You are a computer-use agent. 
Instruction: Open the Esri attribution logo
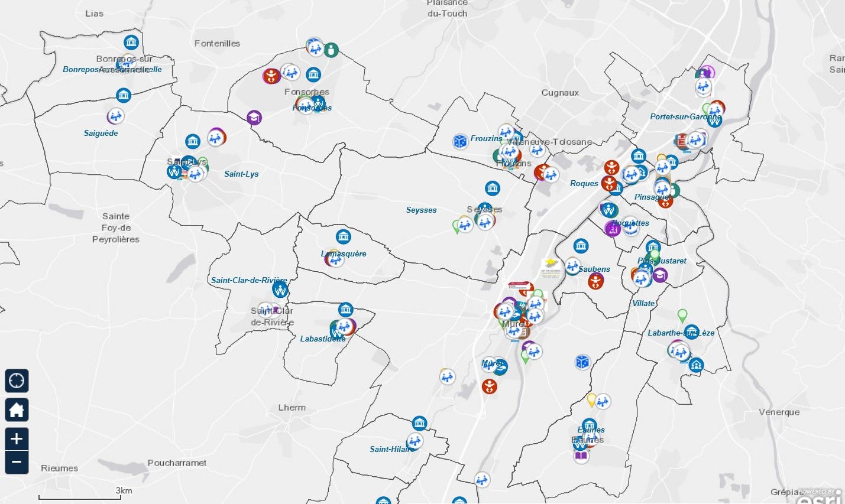click(820, 497)
